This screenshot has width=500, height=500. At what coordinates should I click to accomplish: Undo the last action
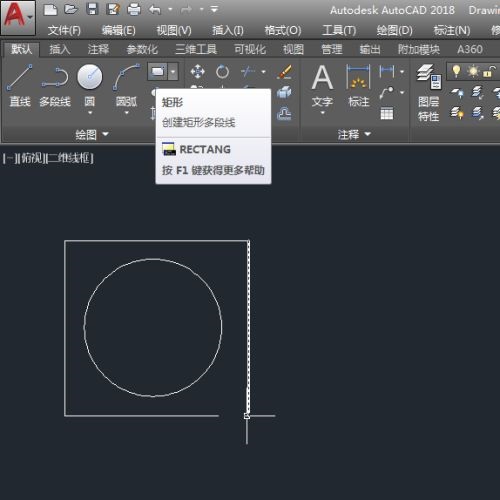pyautogui.click(x=155, y=9)
